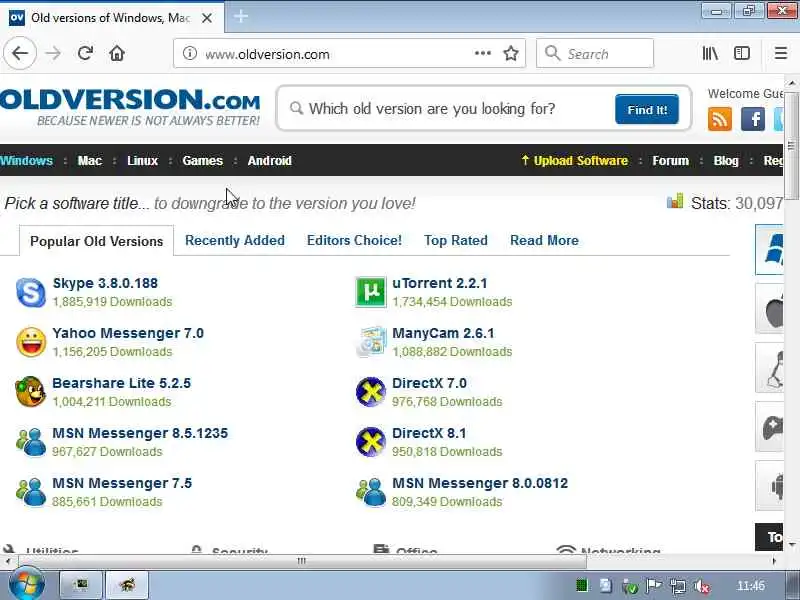This screenshot has height=600, width=800.
Task: Open the Top Rated tab
Action: [456, 240]
